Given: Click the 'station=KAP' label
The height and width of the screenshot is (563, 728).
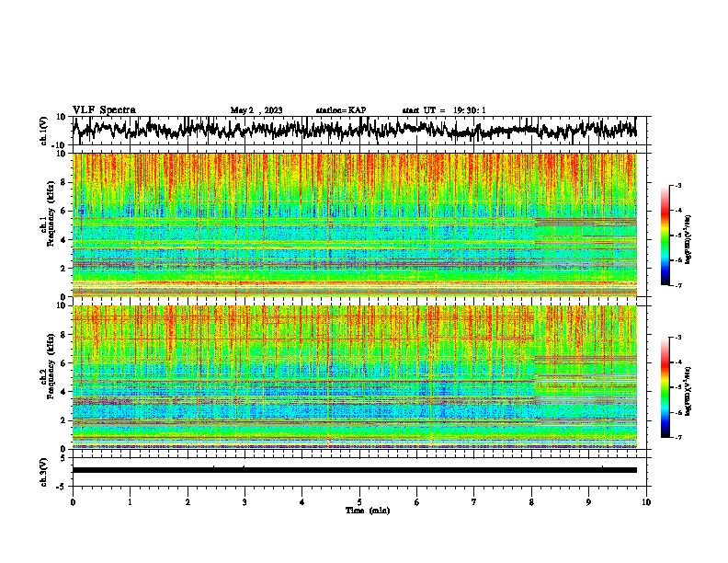Looking at the screenshot, I should click(x=341, y=110).
